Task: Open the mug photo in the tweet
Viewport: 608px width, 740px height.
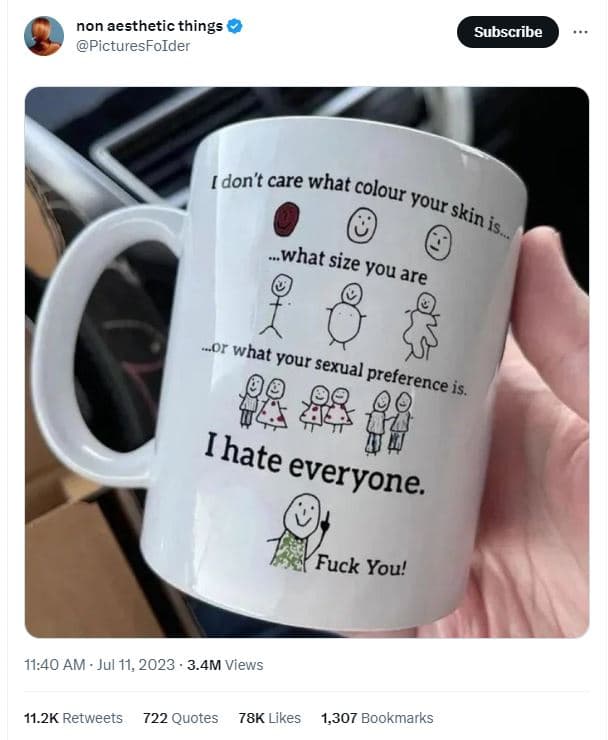Action: coord(306,362)
